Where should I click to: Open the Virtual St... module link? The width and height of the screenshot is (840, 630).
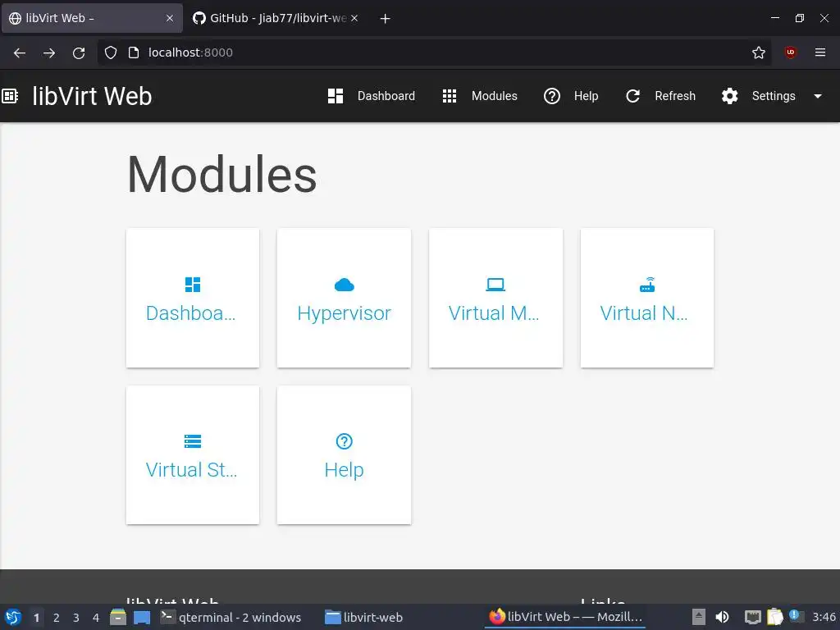(x=191, y=470)
